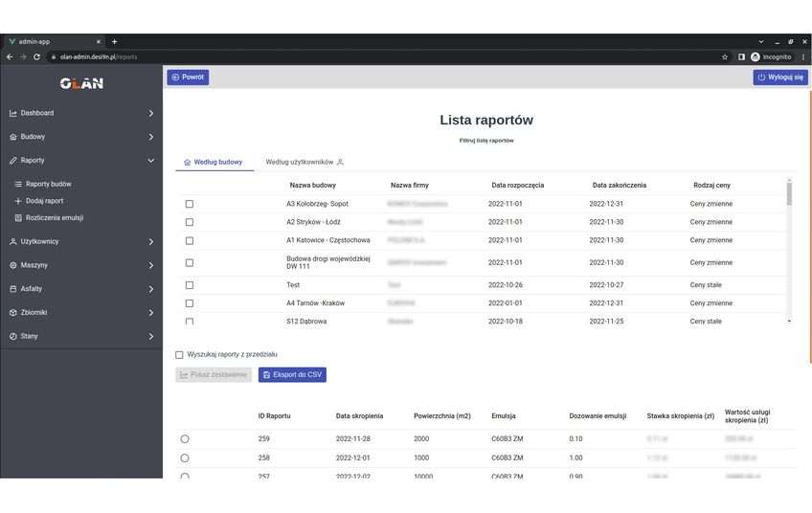Check the A2 Stryków - Łódź row checkbox

[x=190, y=222]
